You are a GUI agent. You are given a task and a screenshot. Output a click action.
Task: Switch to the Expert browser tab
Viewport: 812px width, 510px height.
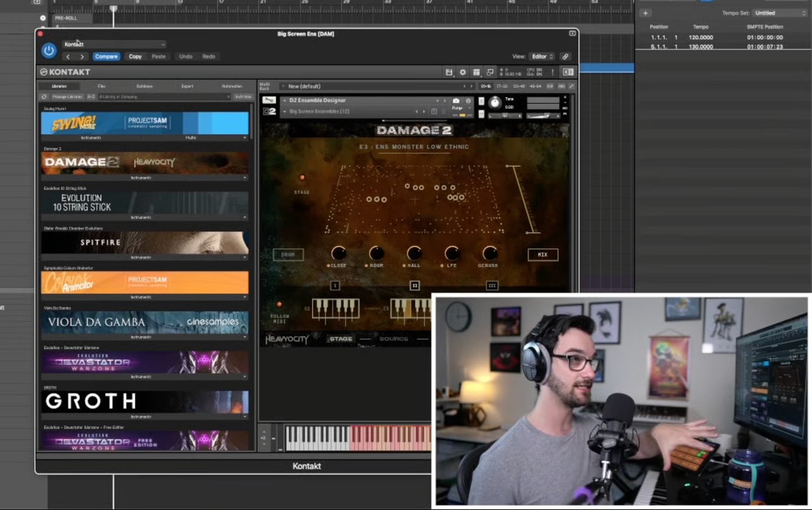pos(187,86)
